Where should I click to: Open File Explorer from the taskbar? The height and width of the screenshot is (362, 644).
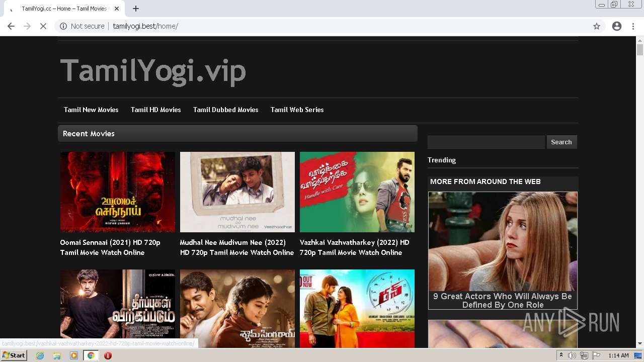pos(57,355)
